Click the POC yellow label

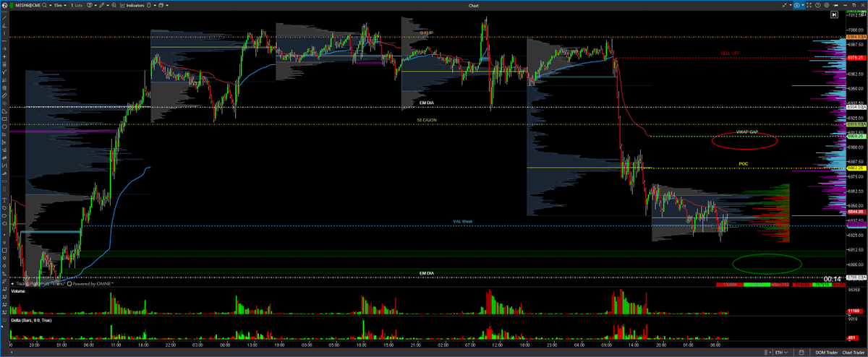[x=743, y=164]
